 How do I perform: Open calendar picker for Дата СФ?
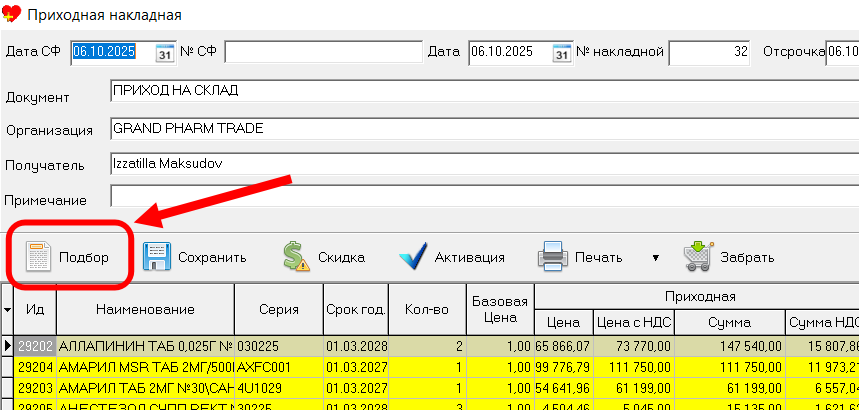165,53
